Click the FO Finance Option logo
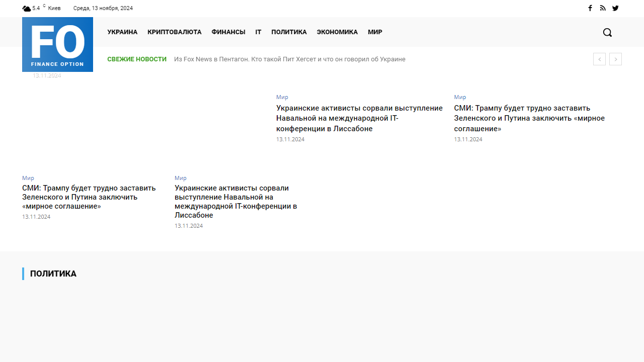Image resolution: width=644 pixels, height=362 pixels. [57, 44]
